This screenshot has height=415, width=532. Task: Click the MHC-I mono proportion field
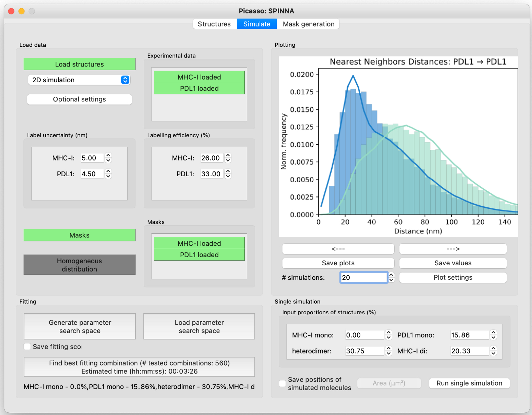pos(364,335)
